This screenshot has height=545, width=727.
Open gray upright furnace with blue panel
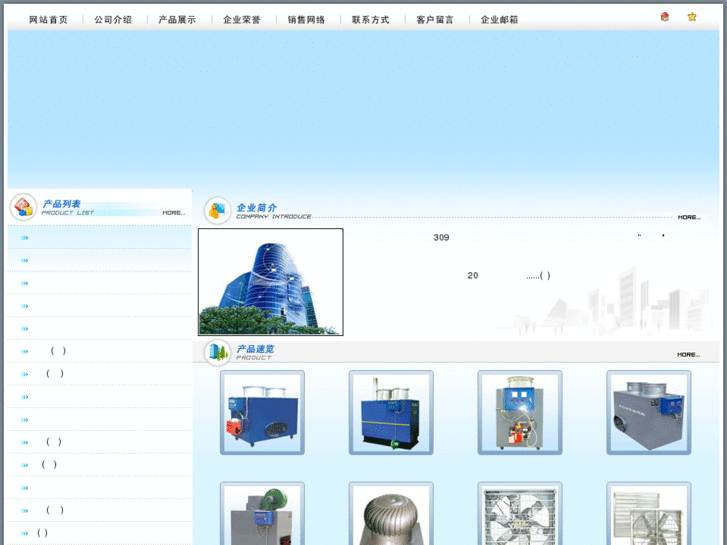(520, 412)
